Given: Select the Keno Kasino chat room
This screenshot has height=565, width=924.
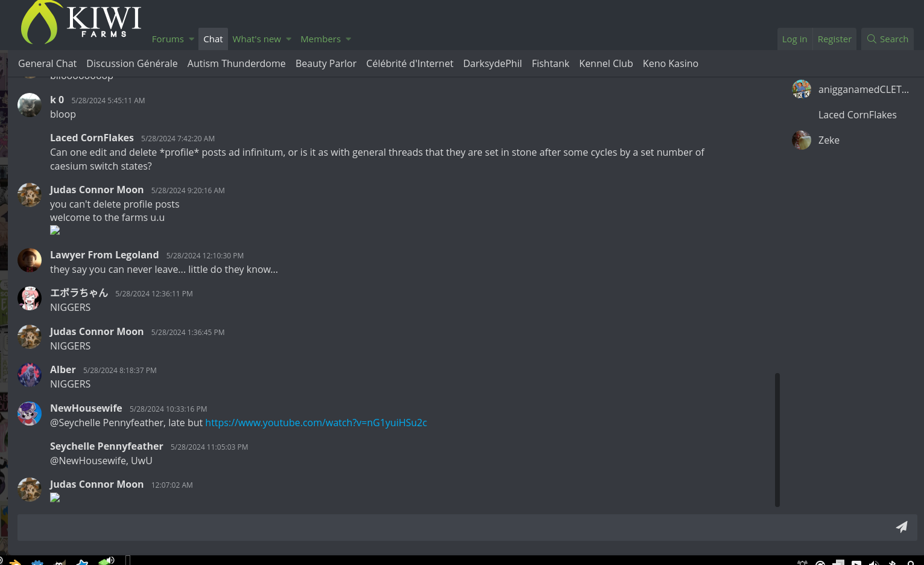Looking at the screenshot, I should pyautogui.click(x=670, y=63).
